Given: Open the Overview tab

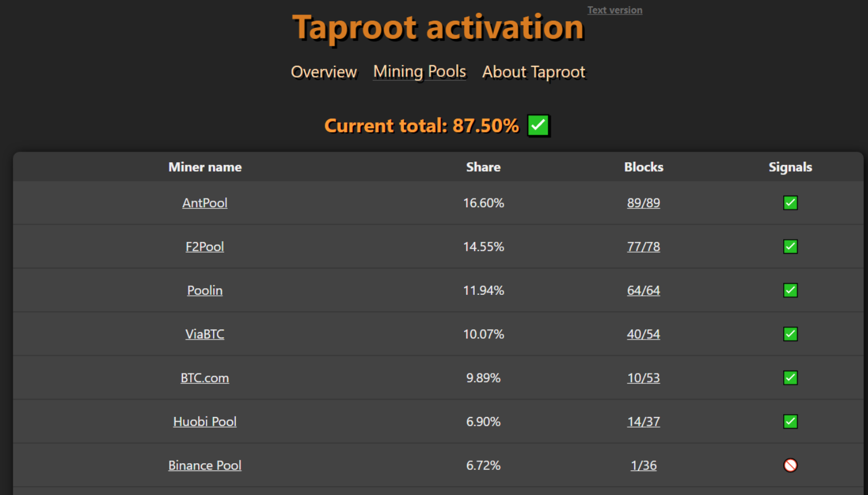Looking at the screenshot, I should (x=324, y=72).
